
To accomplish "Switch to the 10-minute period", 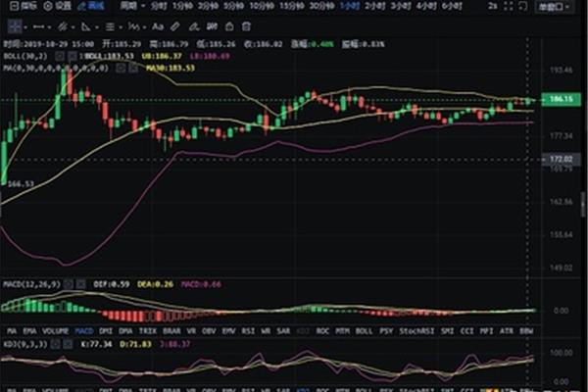I will coord(262,6).
